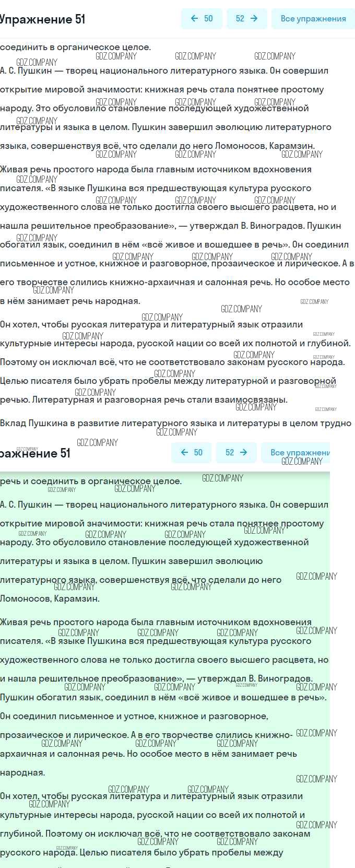Click the left arrow icon in the top header
This screenshot has width=355, height=868.
pos(195,18)
